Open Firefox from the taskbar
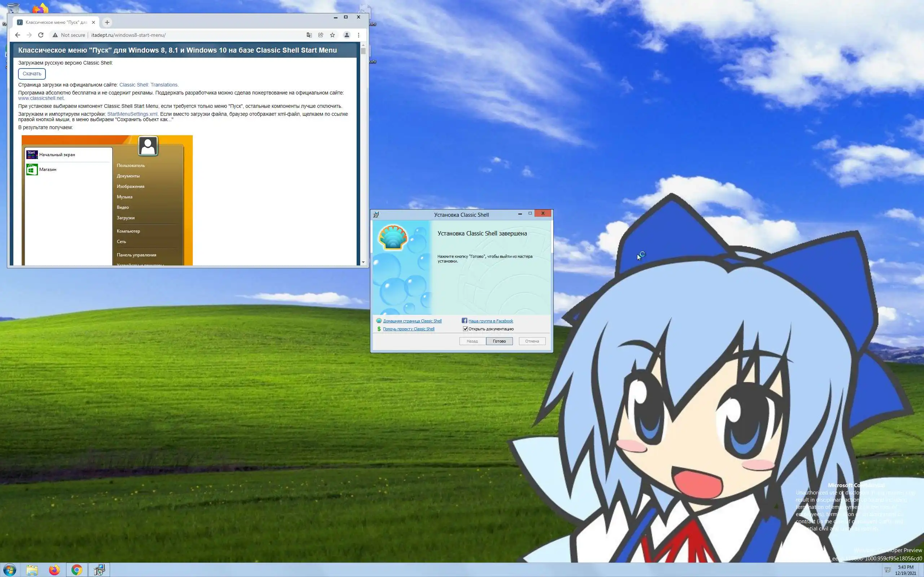This screenshot has width=924, height=577. click(x=54, y=570)
